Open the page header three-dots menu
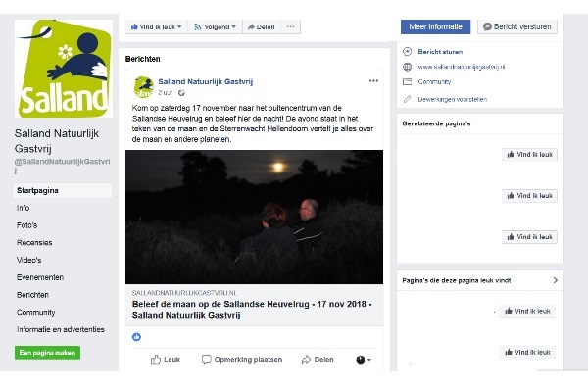 pos(291,27)
